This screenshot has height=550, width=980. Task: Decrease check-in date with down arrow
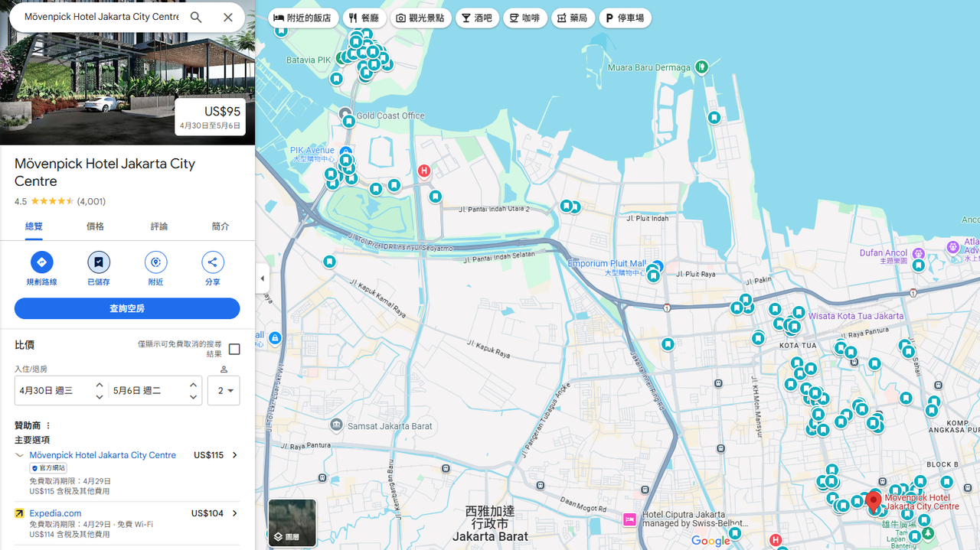[x=100, y=397]
